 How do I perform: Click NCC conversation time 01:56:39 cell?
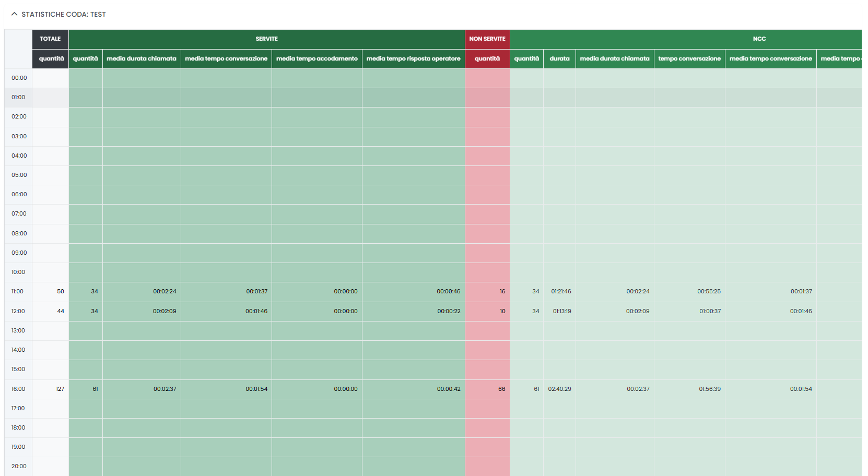point(709,389)
